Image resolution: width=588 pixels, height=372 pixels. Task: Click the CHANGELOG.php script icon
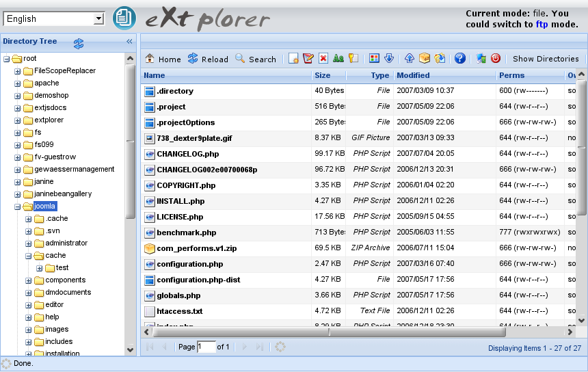pos(150,154)
